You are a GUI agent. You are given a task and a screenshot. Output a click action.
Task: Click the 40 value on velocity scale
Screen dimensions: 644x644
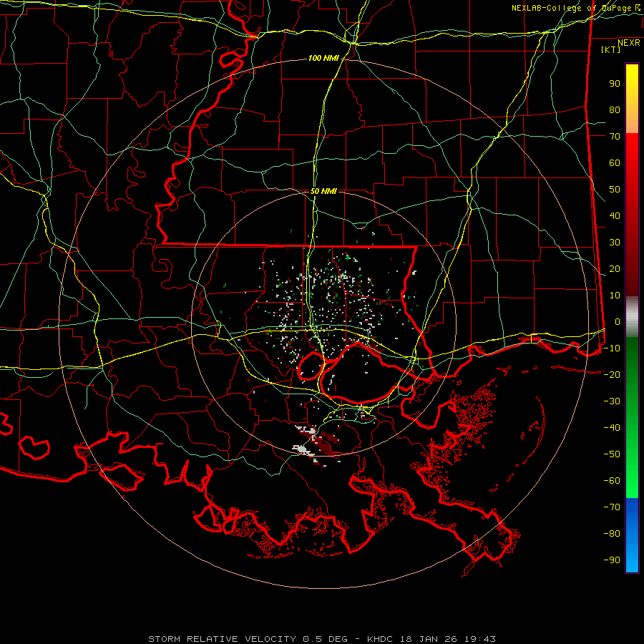[x=615, y=216]
